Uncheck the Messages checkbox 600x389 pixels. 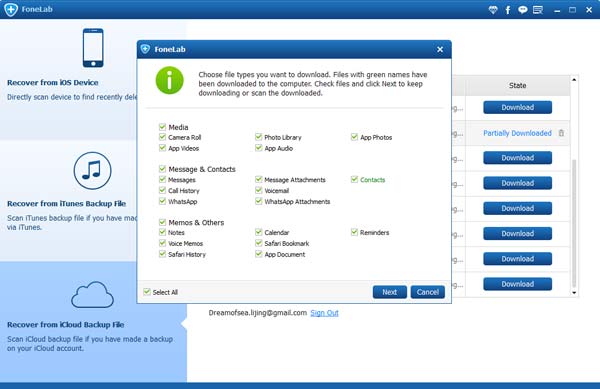[162, 179]
